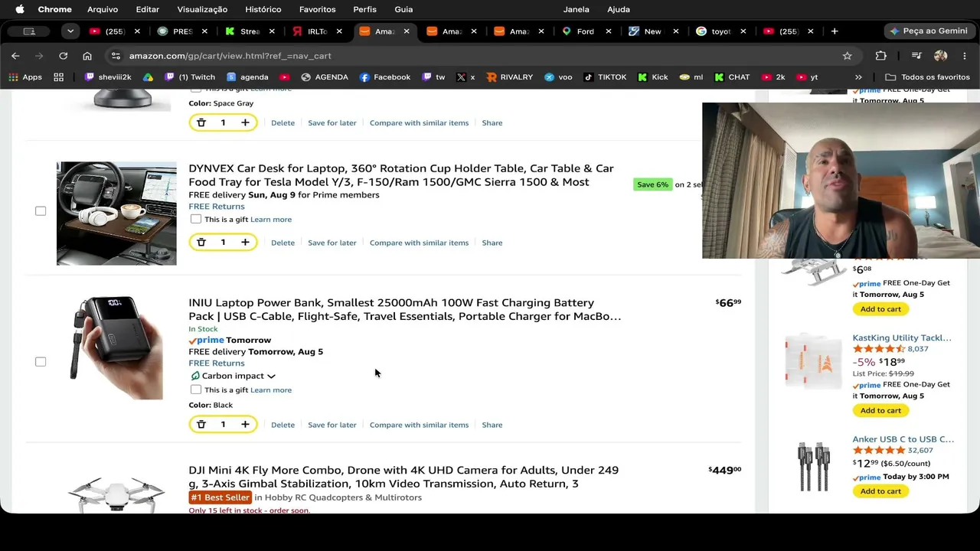Share the INIU Laptop Power Bank
Image resolution: width=980 pixels, height=551 pixels.
coord(492,425)
